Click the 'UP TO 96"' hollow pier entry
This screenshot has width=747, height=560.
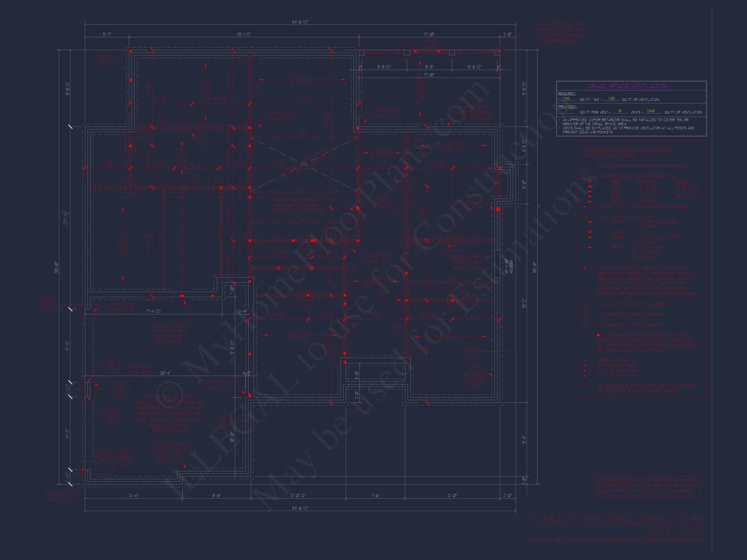[x=648, y=202]
